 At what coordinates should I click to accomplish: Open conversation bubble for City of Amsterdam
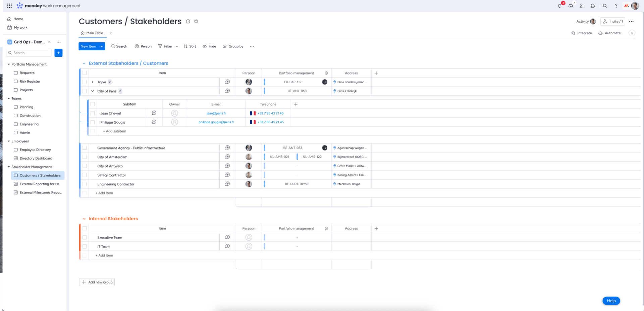pos(227,157)
